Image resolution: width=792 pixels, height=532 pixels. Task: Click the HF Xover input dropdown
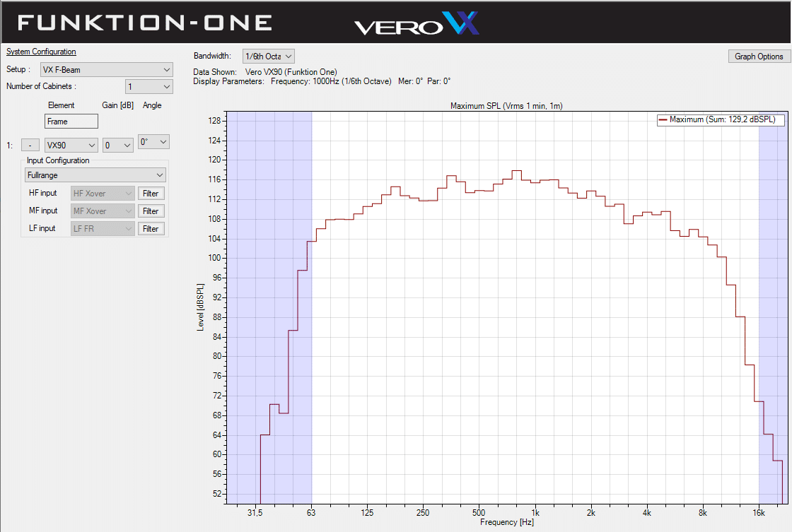pyautogui.click(x=103, y=193)
